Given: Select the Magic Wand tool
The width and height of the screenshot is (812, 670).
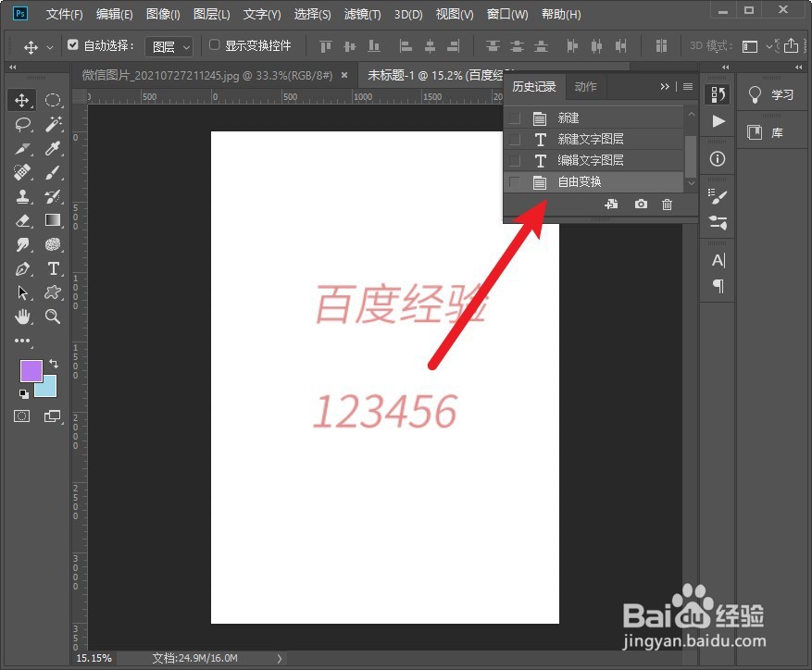Looking at the screenshot, I should (x=53, y=124).
